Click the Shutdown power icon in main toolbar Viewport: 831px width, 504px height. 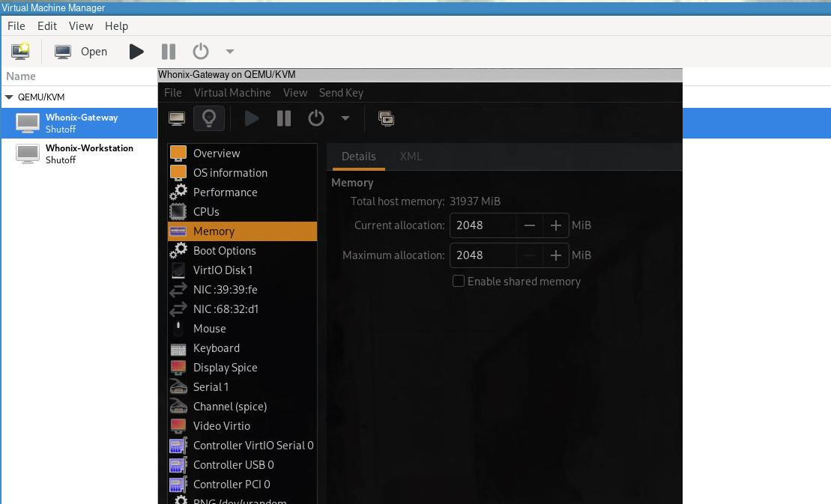200,52
